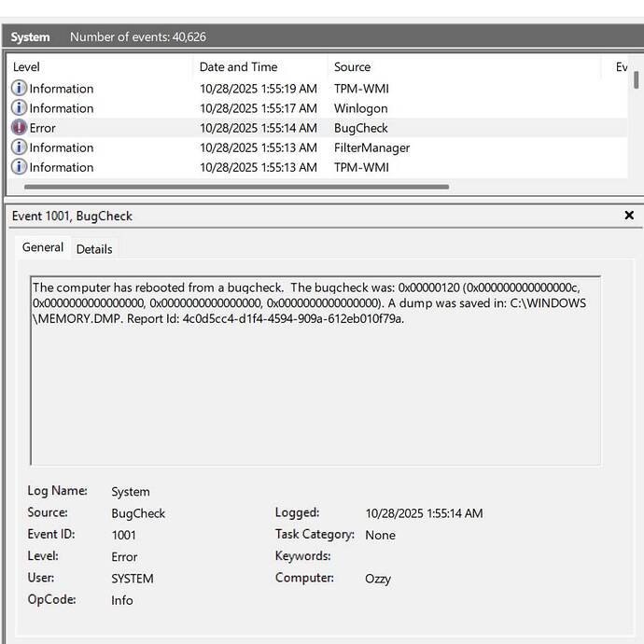Image resolution: width=644 pixels, height=644 pixels.
Task: Click the Logged date value in event details
Action: tap(424, 513)
